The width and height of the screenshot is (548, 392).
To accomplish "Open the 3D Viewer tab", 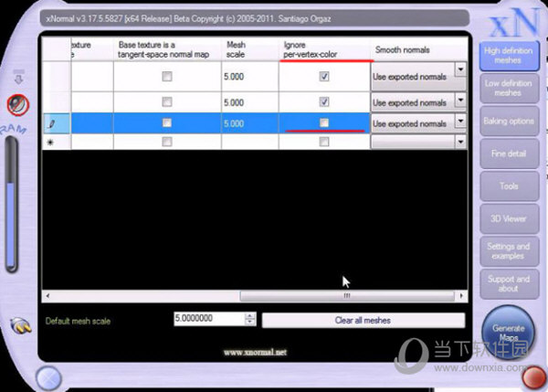I will [509, 218].
